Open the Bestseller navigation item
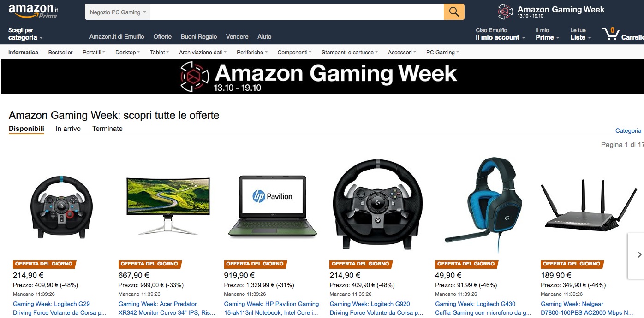 pos(60,53)
